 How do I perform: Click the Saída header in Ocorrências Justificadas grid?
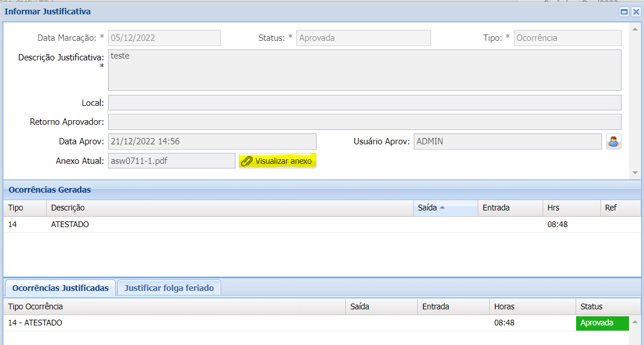tap(382, 306)
